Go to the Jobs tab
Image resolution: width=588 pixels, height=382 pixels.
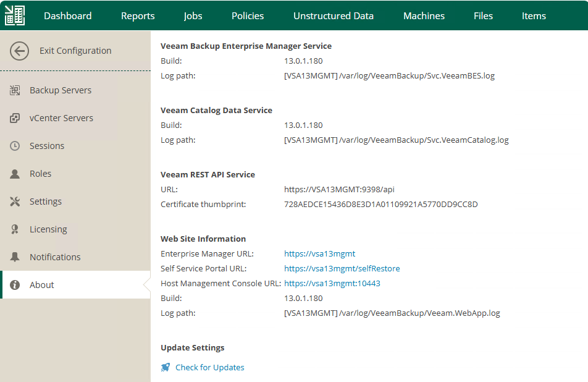click(193, 15)
